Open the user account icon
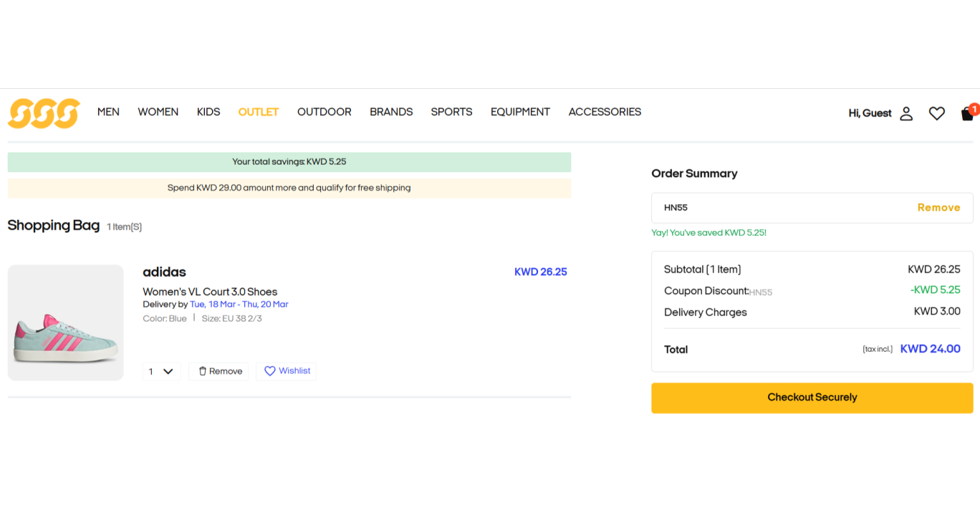980x516 pixels. pyautogui.click(x=906, y=113)
